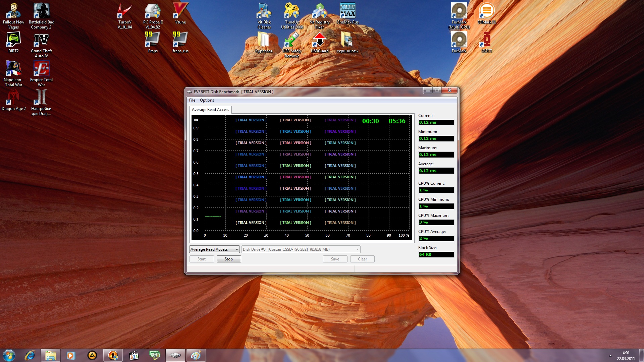Click the Windows Start orb
644x362 pixels.
pyautogui.click(x=9, y=355)
